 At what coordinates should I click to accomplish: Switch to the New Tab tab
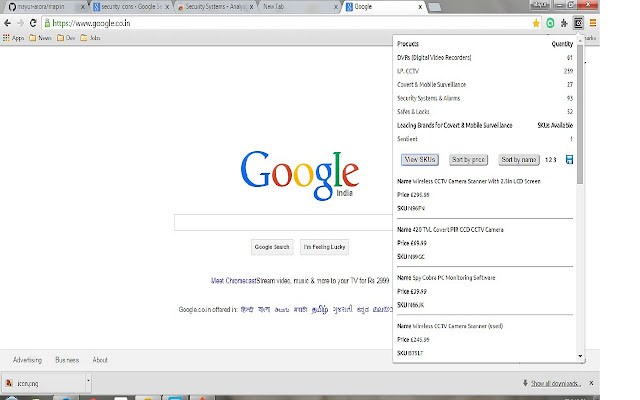pyautogui.click(x=299, y=7)
